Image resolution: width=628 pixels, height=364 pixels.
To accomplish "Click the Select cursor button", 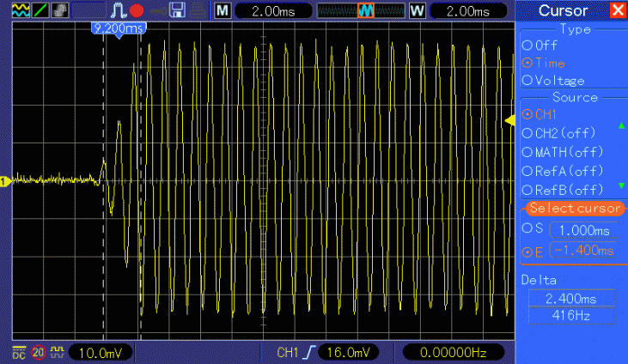I will (574, 209).
